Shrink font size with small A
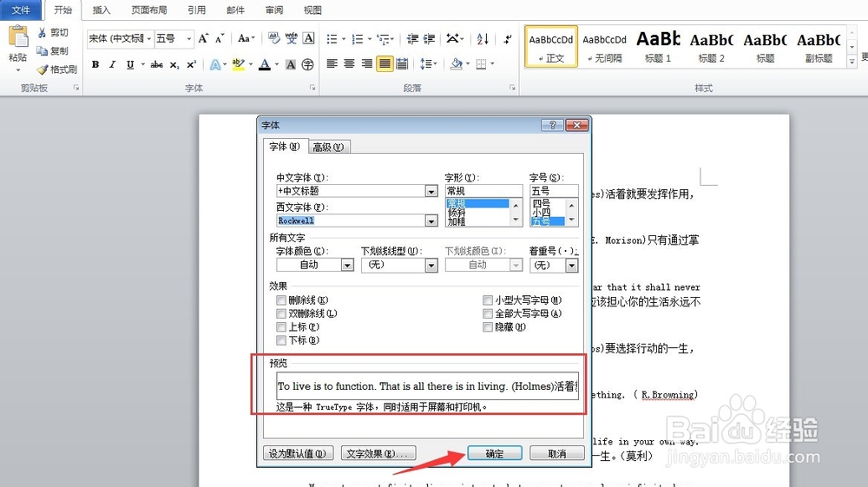This screenshot has width=868, height=487. pos(220,38)
